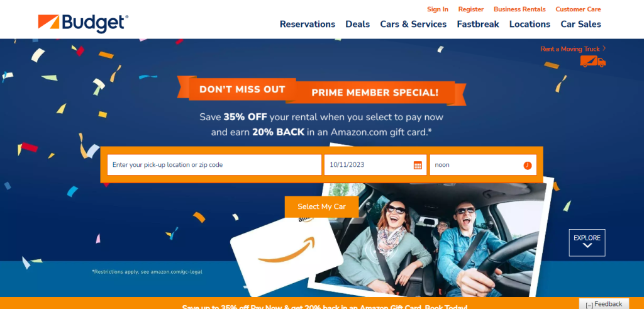
Task: Click the Amazon gift card image
Action: [286, 254]
